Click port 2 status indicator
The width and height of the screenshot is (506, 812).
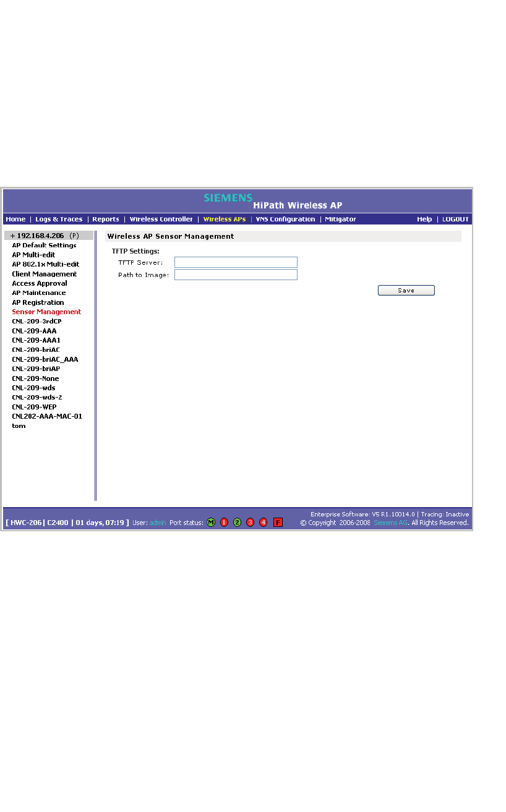click(x=237, y=523)
